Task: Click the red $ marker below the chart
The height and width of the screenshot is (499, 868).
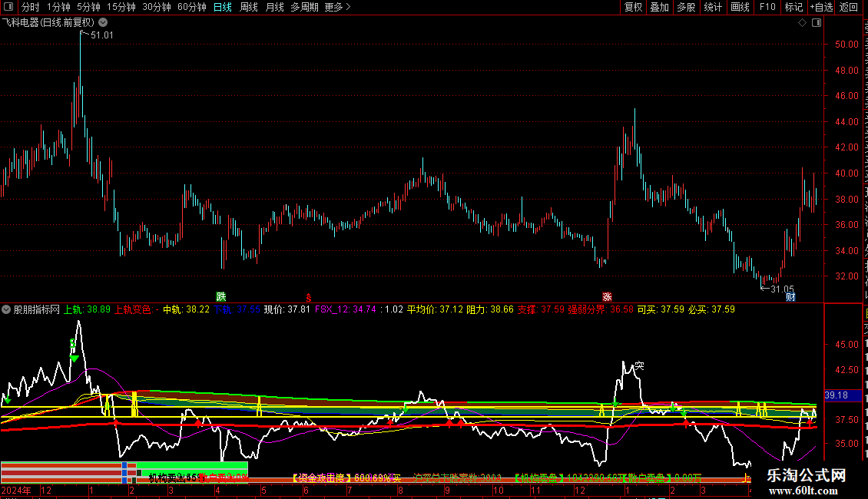Action: [x=308, y=298]
